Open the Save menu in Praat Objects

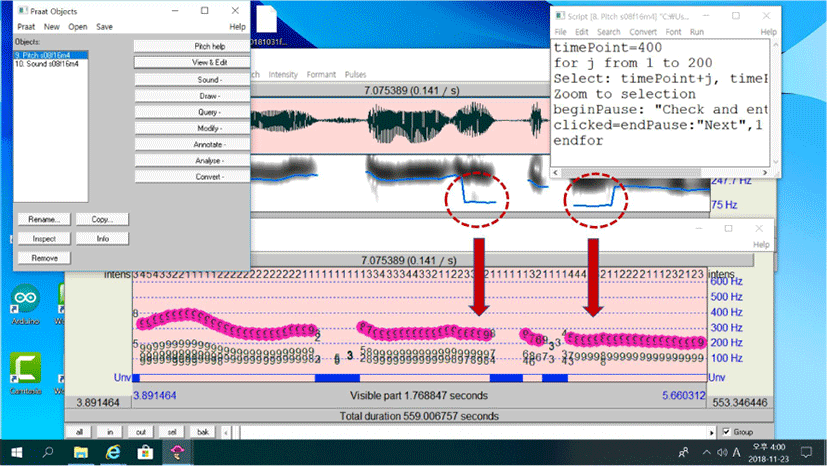click(104, 27)
